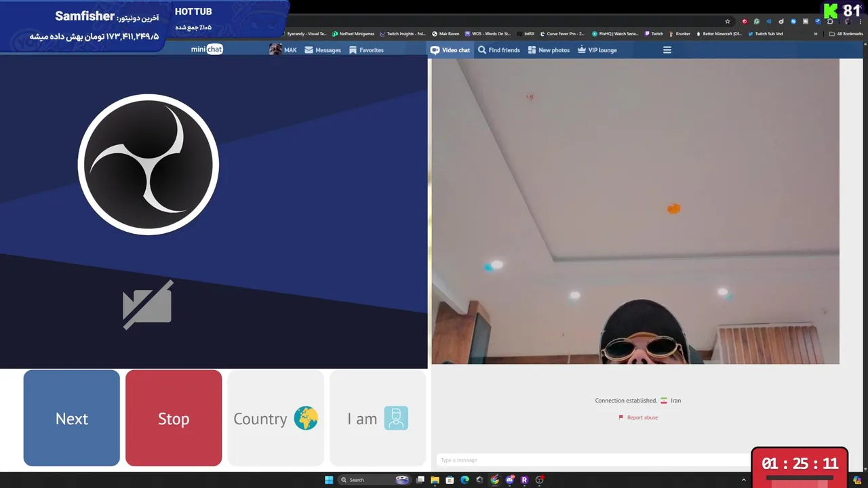This screenshot has width=868, height=488.
Task: Toggle the crossed-out camera icon
Action: (x=148, y=305)
